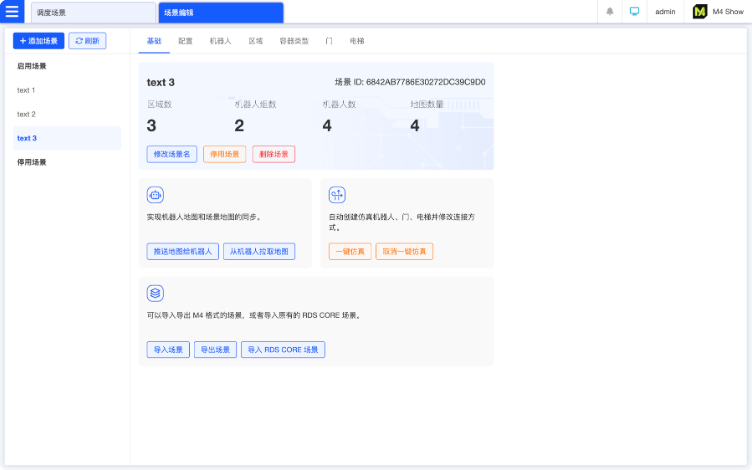Click the robot map sync icon
This screenshot has height=470, width=752.
click(x=155, y=194)
